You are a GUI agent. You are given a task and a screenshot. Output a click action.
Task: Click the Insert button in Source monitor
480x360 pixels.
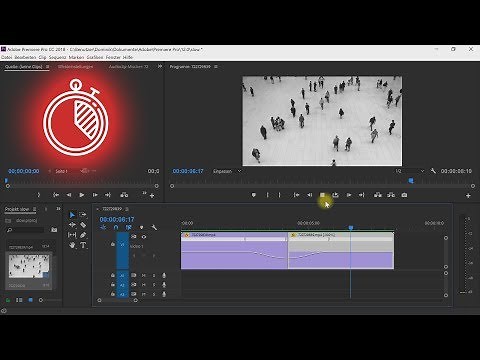pos(124,195)
